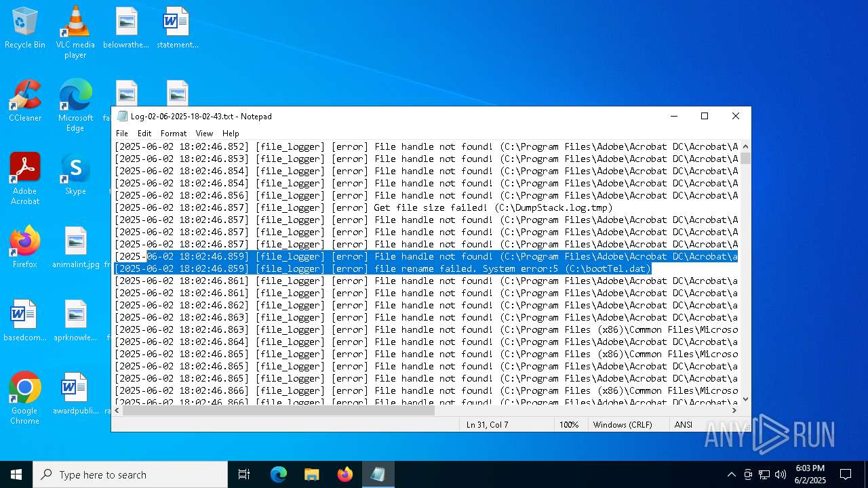This screenshot has height=488, width=868.
Task: Click the Notepad title bar icon
Action: (122, 116)
